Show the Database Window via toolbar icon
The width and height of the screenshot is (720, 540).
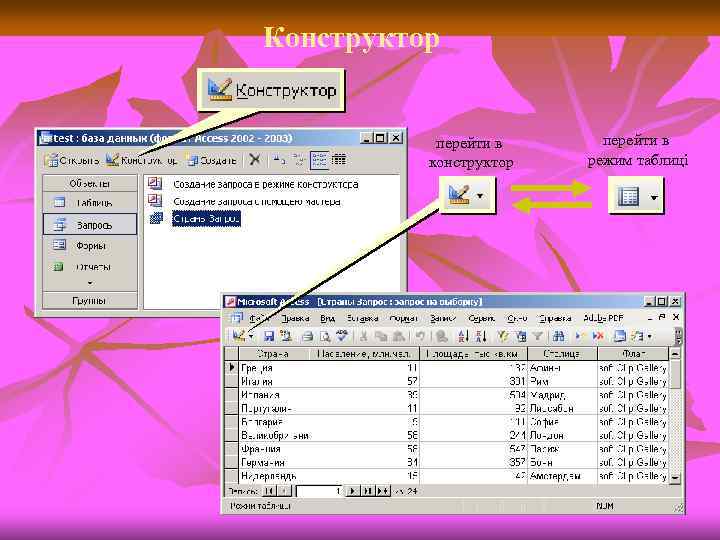click(x=619, y=336)
